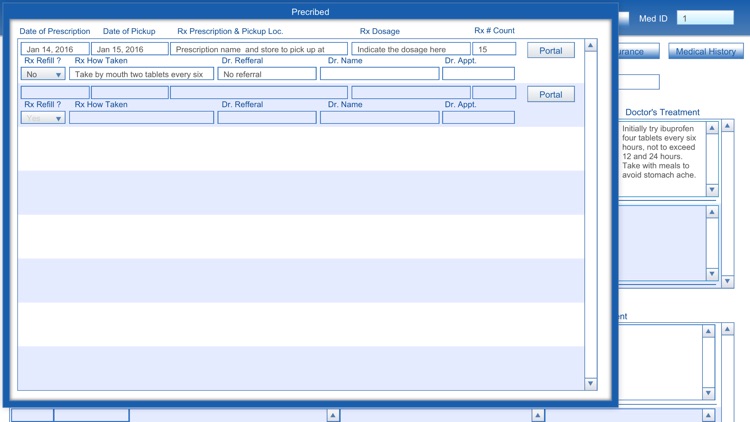The width and height of the screenshot is (750, 422).
Task: Click the first row Portal button
Action: 551,51
